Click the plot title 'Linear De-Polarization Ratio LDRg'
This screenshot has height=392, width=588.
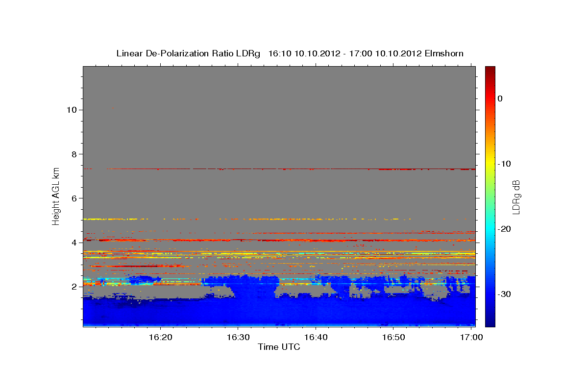point(188,53)
